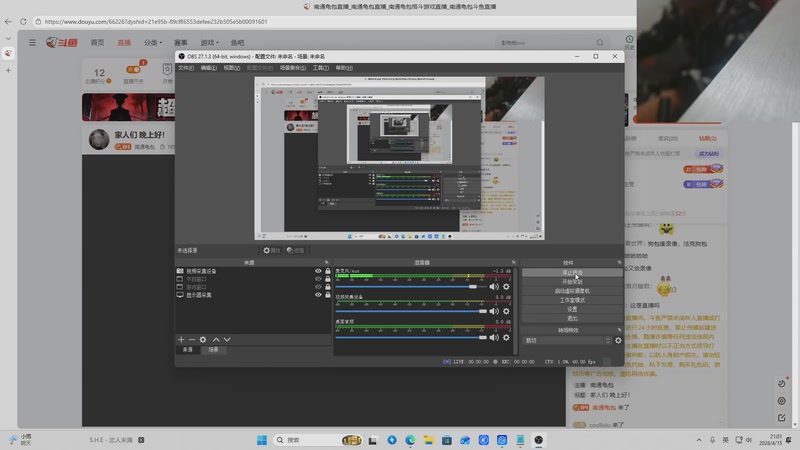Remove selected source with the minus icon
Image resolution: width=800 pixels, height=450 pixels.
pyautogui.click(x=192, y=339)
